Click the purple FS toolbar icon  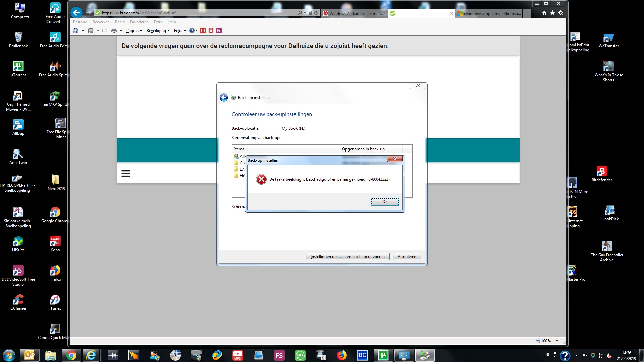pyautogui.click(x=219, y=31)
